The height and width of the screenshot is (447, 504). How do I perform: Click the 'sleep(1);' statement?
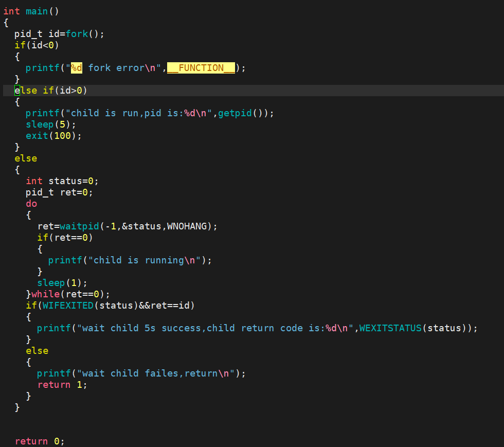pos(62,283)
